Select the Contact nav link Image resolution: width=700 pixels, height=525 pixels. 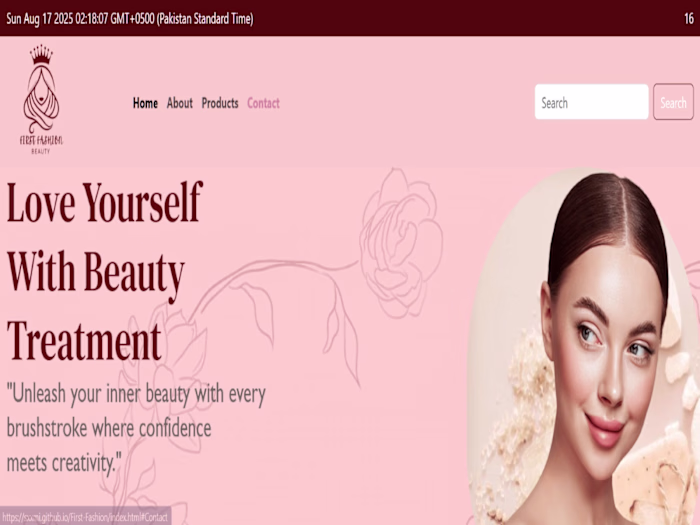click(263, 103)
